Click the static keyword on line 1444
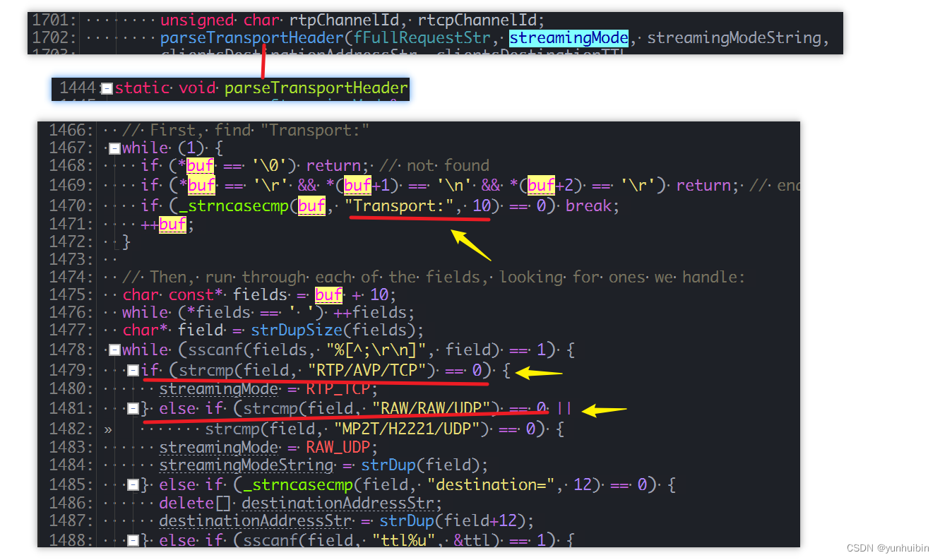This screenshot has height=560, width=940. pyautogui.click(x=142, y=88)
